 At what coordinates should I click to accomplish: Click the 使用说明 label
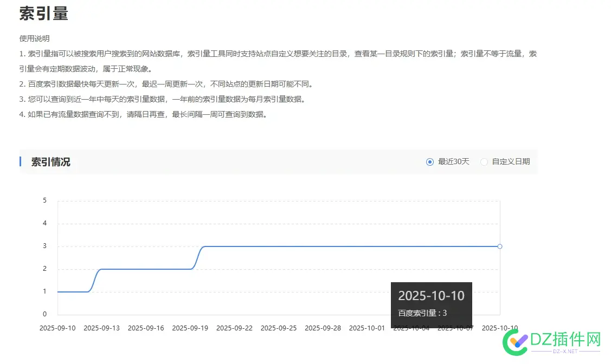34,38
